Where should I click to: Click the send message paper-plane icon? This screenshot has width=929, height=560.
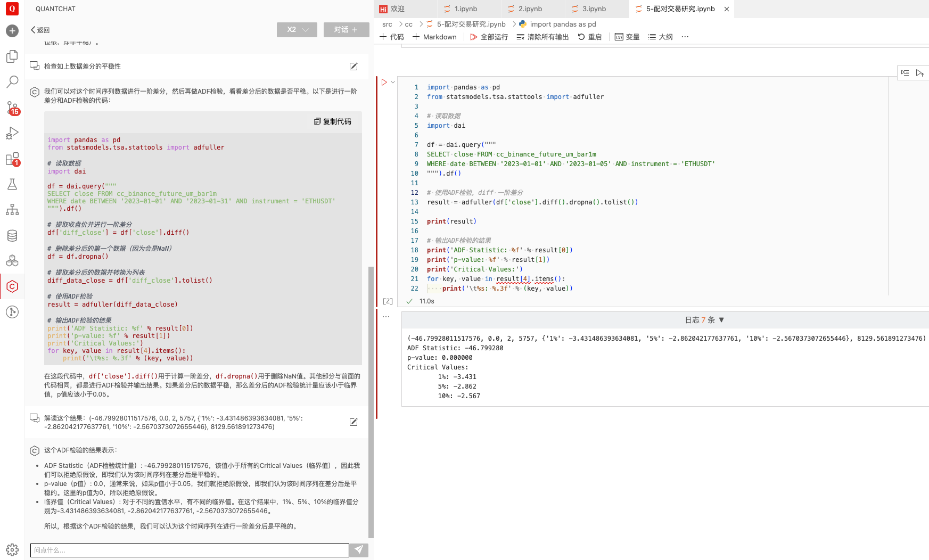point(359,550)
